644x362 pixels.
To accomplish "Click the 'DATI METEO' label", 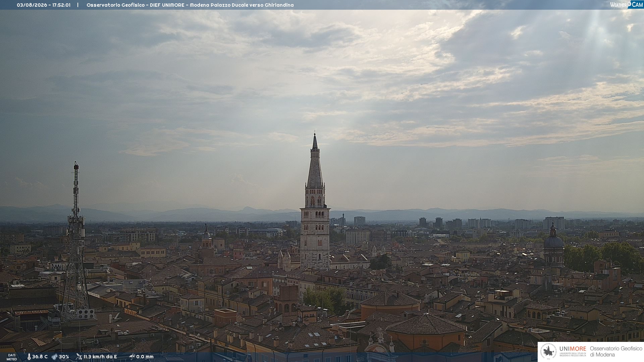I will pyautogui.click(x=12, y=357).
